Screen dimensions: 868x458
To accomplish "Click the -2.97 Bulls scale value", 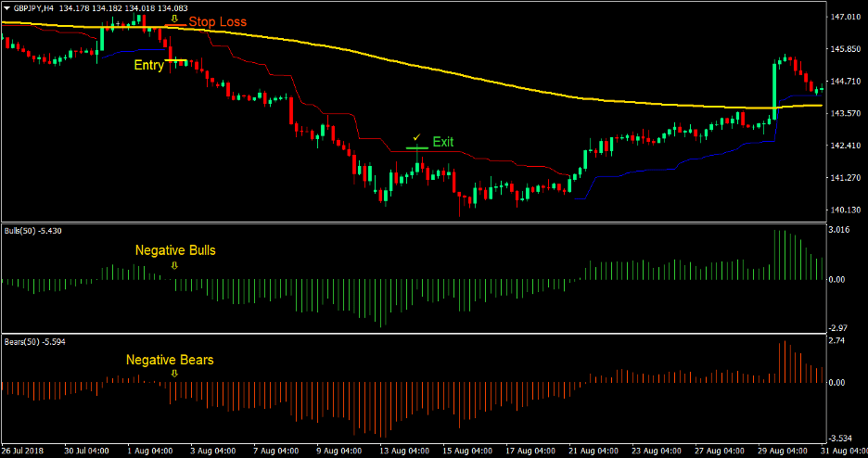I will pos(839,328).
